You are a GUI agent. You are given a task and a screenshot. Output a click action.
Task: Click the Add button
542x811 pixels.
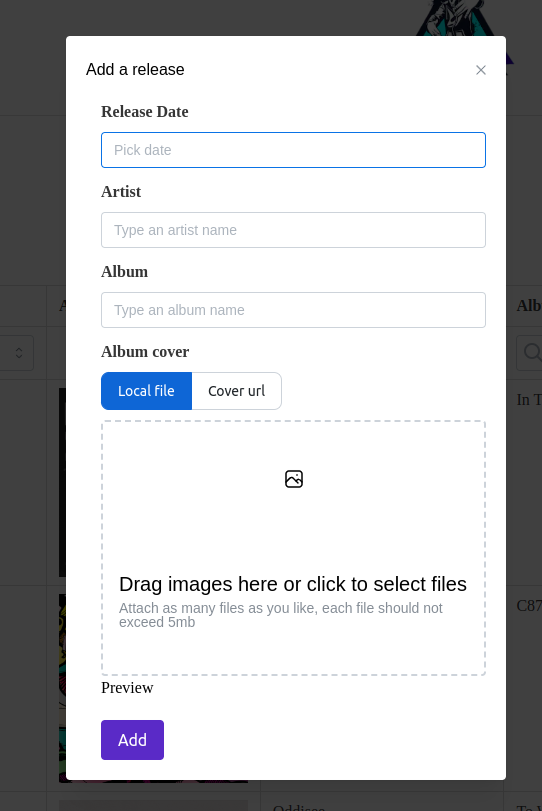click(x=132, y=740)
